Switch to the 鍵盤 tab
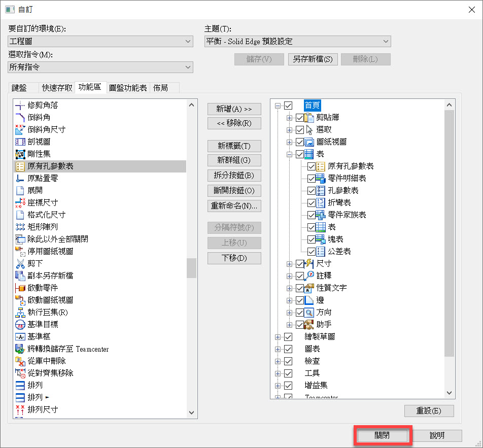483x448 pixels. pyautogui.click(x=19, y=88)
